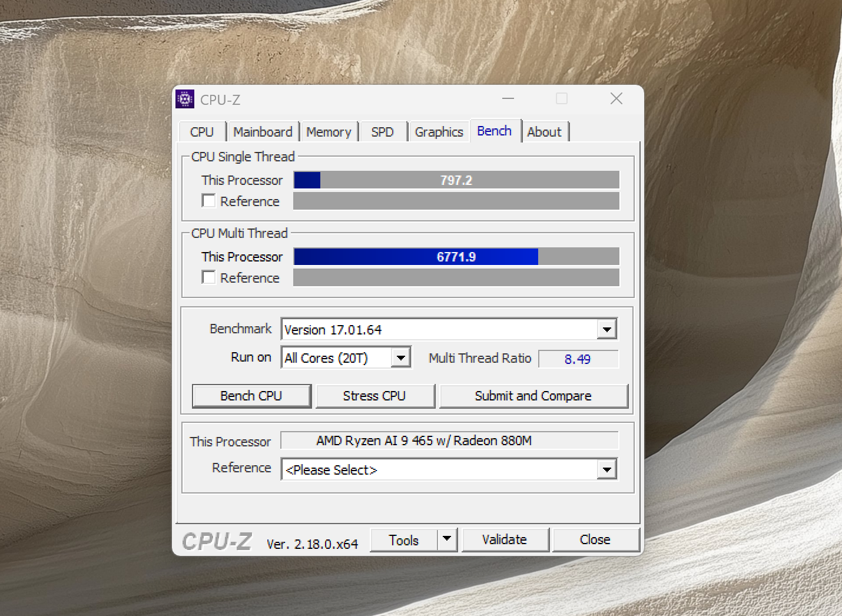Click the CPU-Z app icon in title bar
This screenshot has height=616, width=842.
coord(185,100)
